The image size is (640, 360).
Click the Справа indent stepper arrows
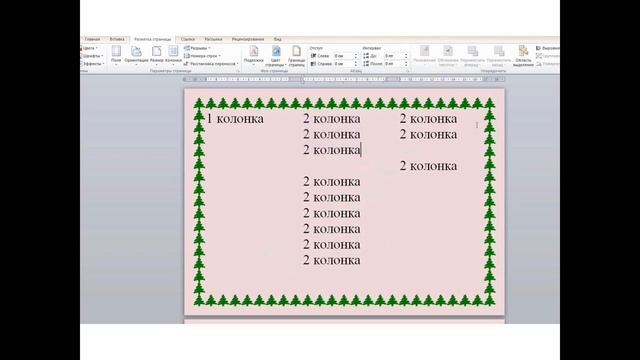click(x=356, y=64)
